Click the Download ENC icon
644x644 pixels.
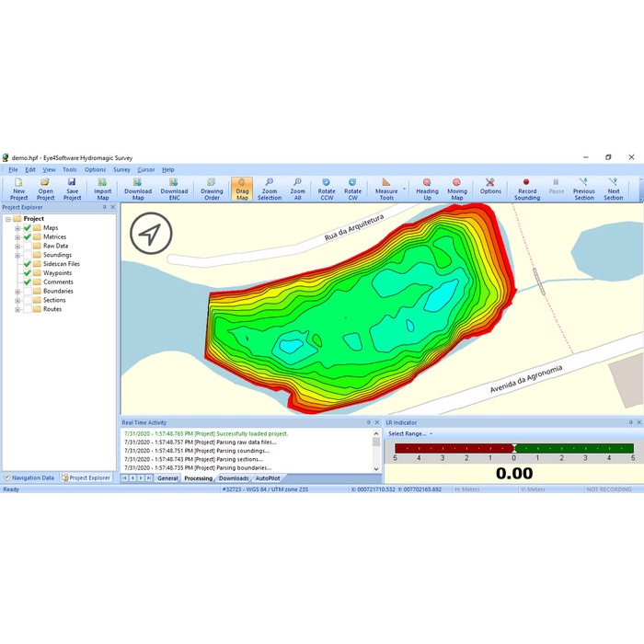pos(174,189)
